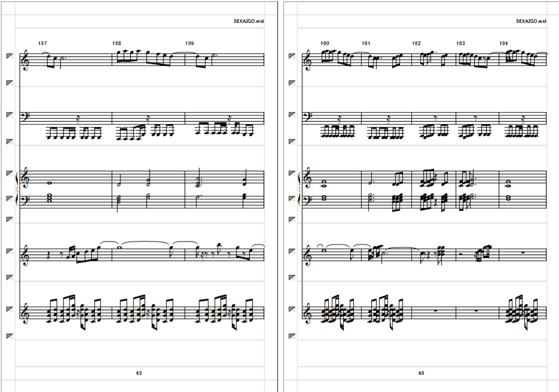This screenshot has width=559, height=392.
Task: Click measure number 157
Action: coord(42,43)
